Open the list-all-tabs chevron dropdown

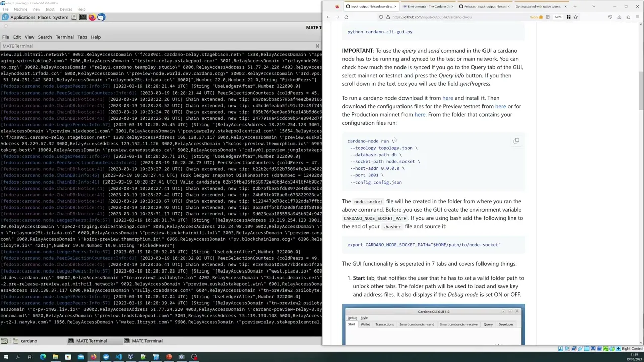pyautogui.click(x=593, y=6)
